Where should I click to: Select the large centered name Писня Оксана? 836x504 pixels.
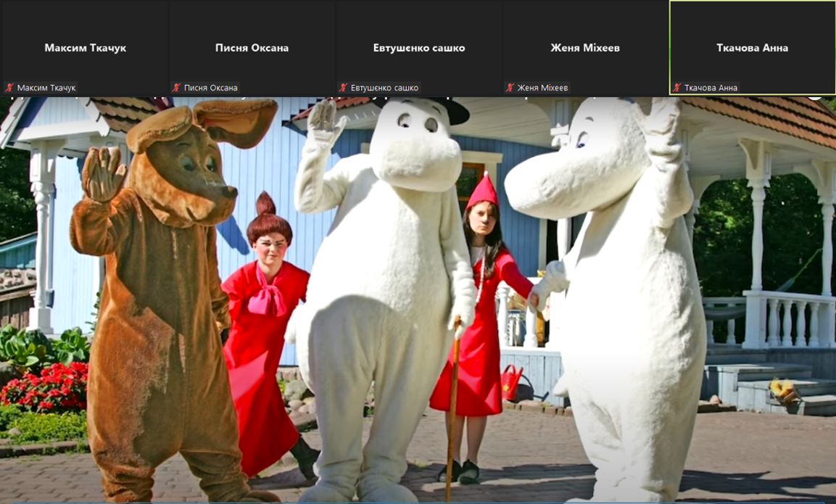pos(252,48)
